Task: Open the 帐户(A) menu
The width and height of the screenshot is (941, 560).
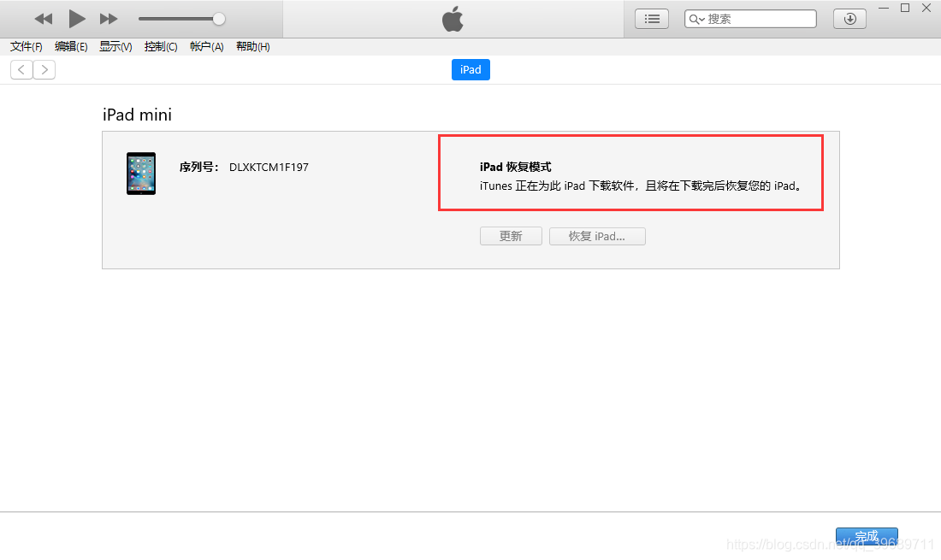Action: (206, 47)
